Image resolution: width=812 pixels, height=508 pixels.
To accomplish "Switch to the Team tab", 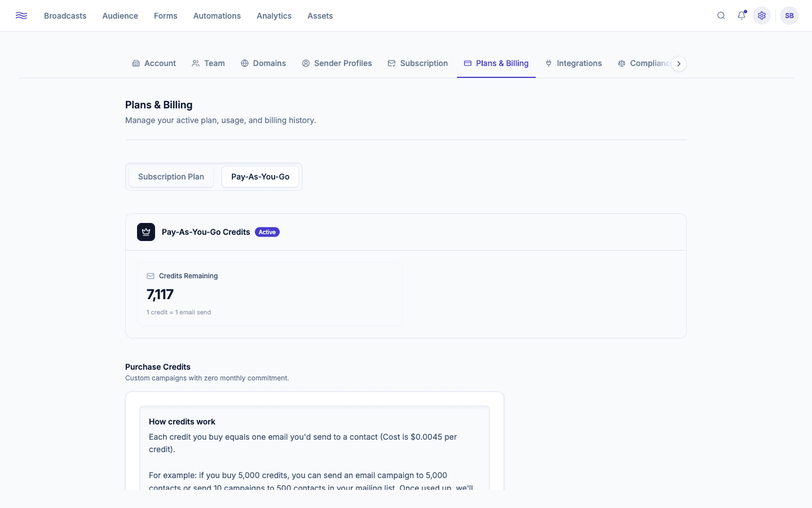I will (x=208, y=63).
